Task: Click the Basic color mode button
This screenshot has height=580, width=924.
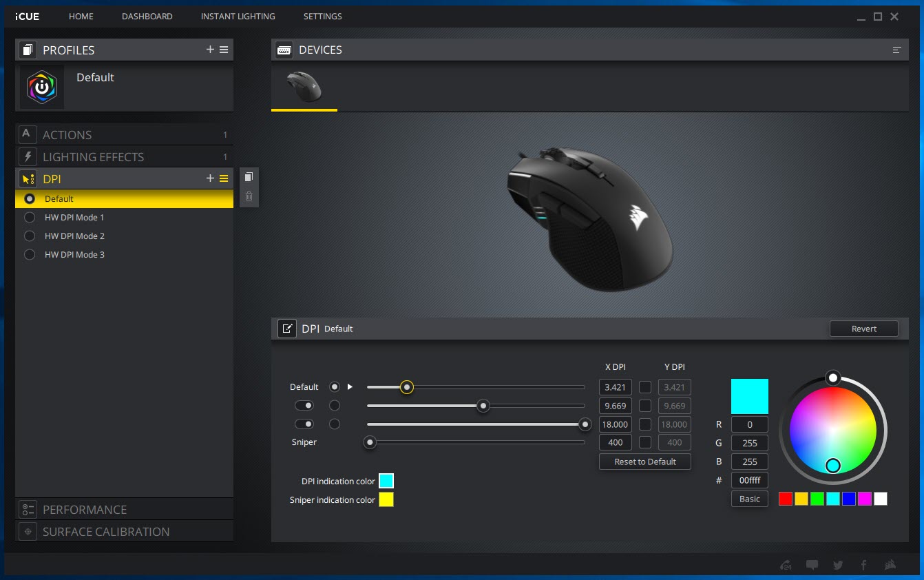Action: [750, 499]
